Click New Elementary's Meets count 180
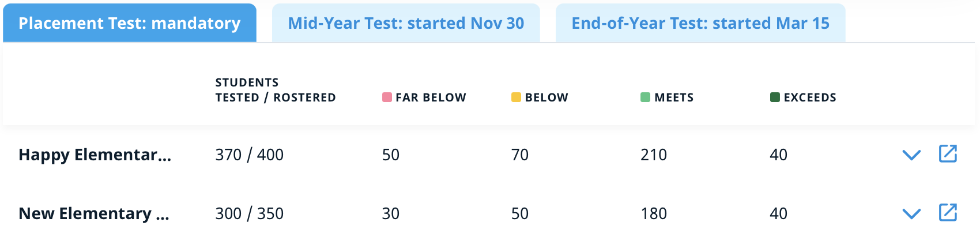980x241 pixels. point(654,213)
